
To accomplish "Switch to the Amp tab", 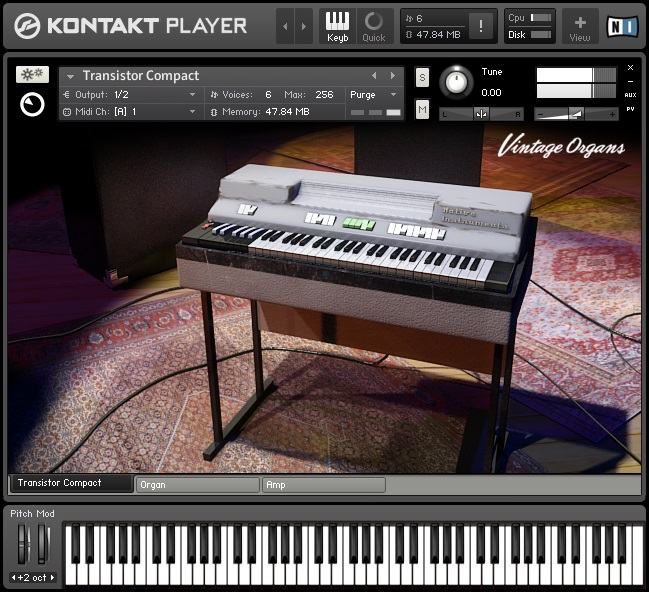I will (x=323, y=485).
